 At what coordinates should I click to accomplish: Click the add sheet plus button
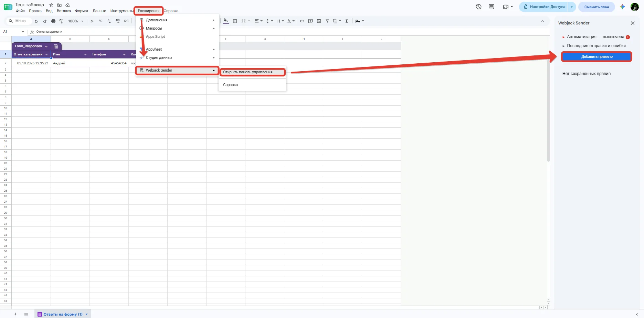15,314
